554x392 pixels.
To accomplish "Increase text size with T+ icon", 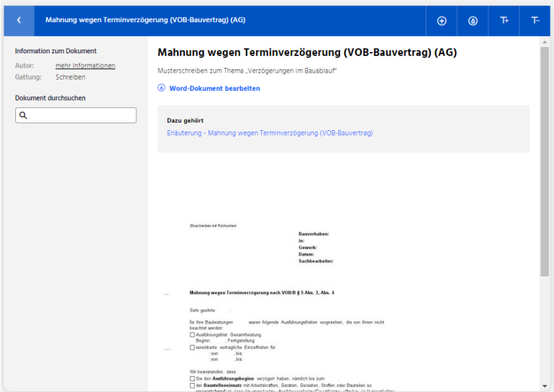I will coord(504,21).
